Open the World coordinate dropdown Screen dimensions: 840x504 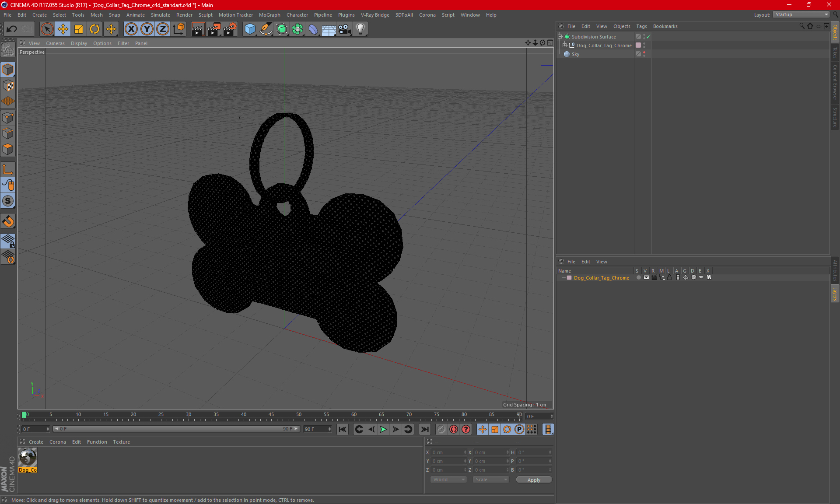[x=448, y=479]
